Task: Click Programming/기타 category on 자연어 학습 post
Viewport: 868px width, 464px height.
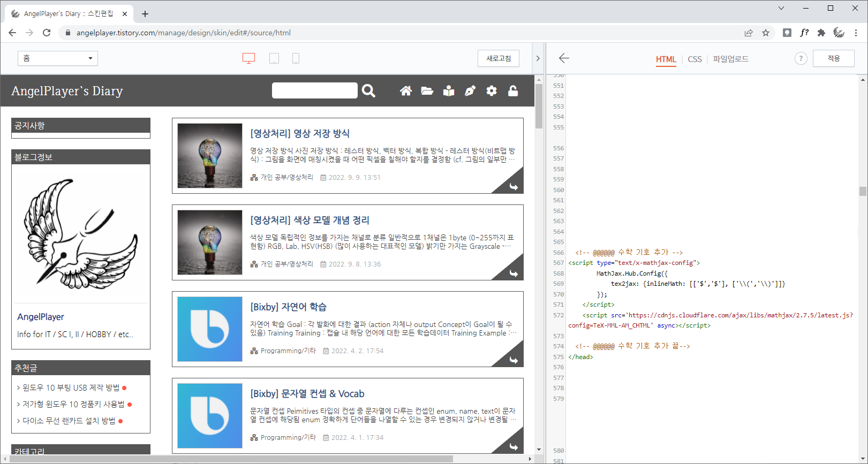Action: [x=288, y=351]
